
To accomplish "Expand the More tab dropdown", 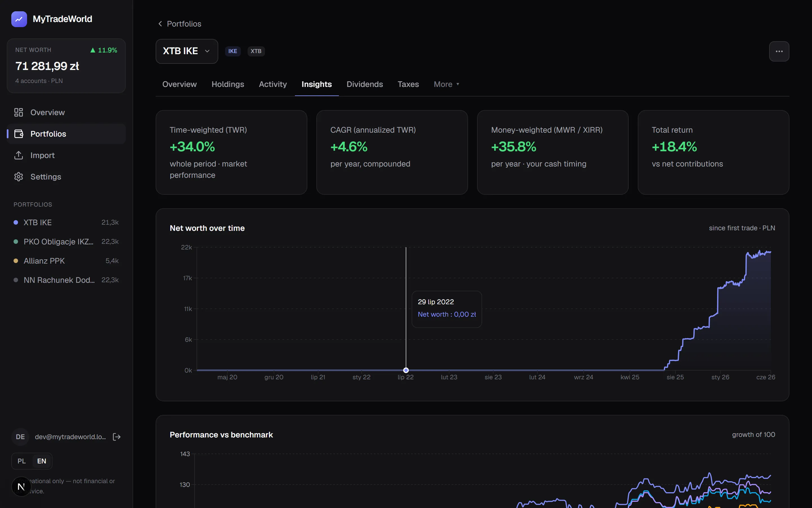I will (446, 84).
